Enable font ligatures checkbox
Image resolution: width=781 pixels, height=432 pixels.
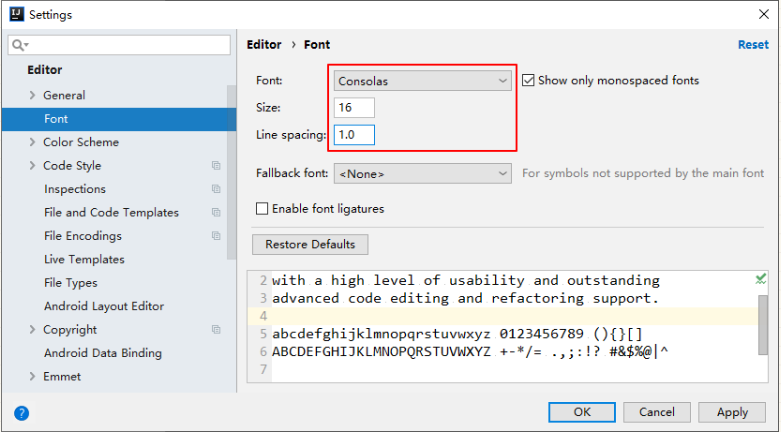point(263,209)
